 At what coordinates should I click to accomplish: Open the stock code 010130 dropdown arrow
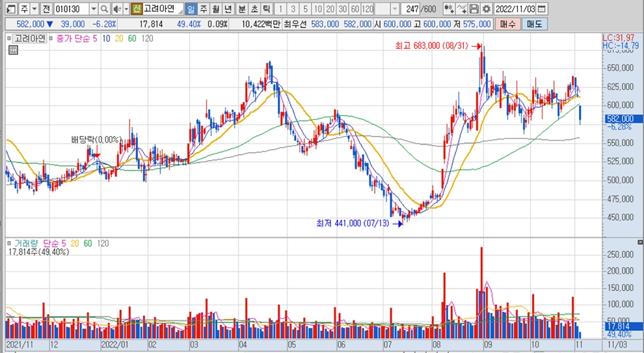click(93, 9)
